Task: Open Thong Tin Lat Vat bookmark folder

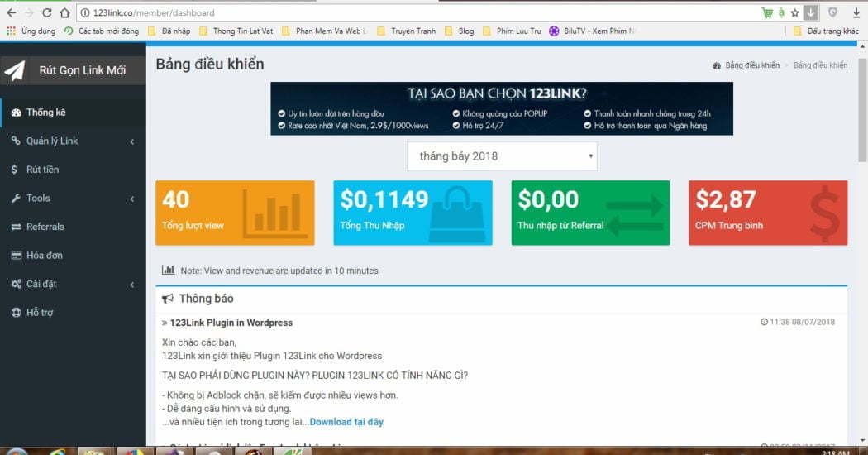Action: pos(236,31)
